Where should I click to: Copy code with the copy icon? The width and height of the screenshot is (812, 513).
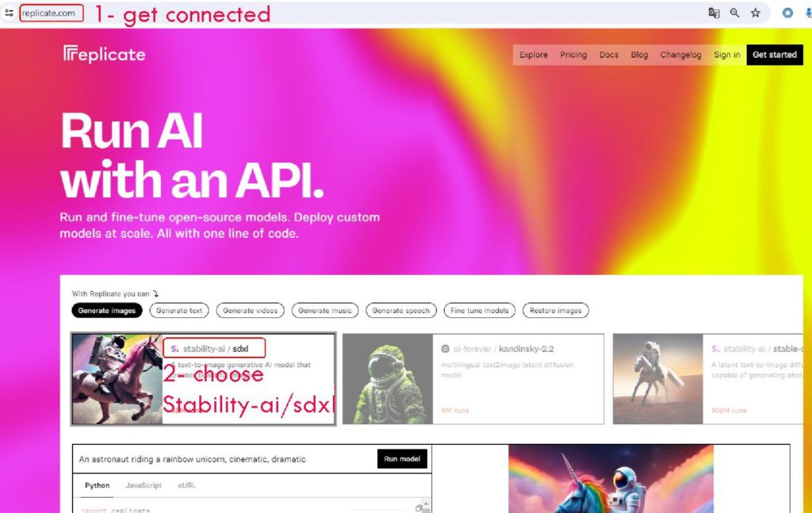tap(419, 508)
